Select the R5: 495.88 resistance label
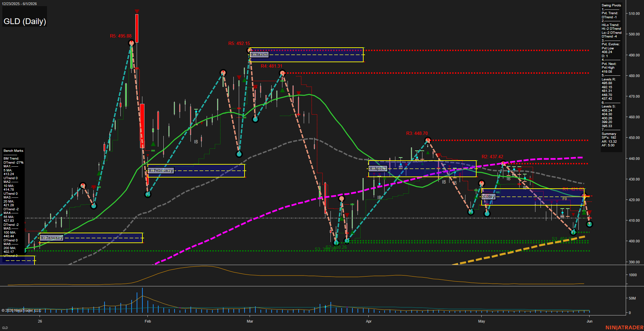 pyautogui.click(x=121, y=36)
